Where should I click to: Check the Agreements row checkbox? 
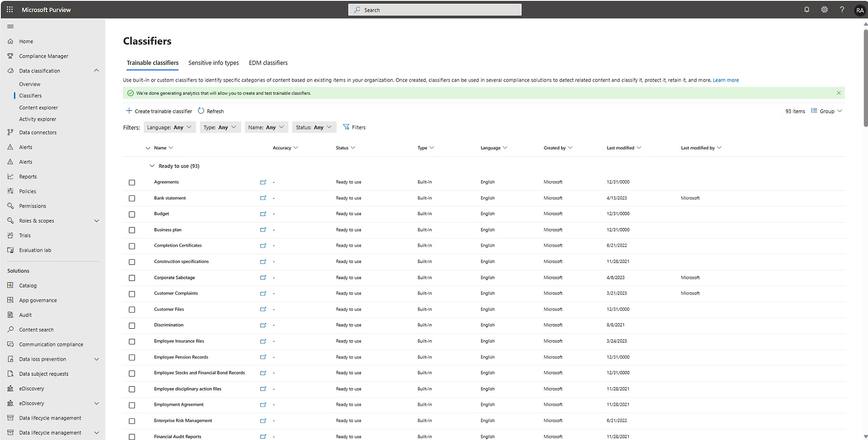click(x=132, y=182)
